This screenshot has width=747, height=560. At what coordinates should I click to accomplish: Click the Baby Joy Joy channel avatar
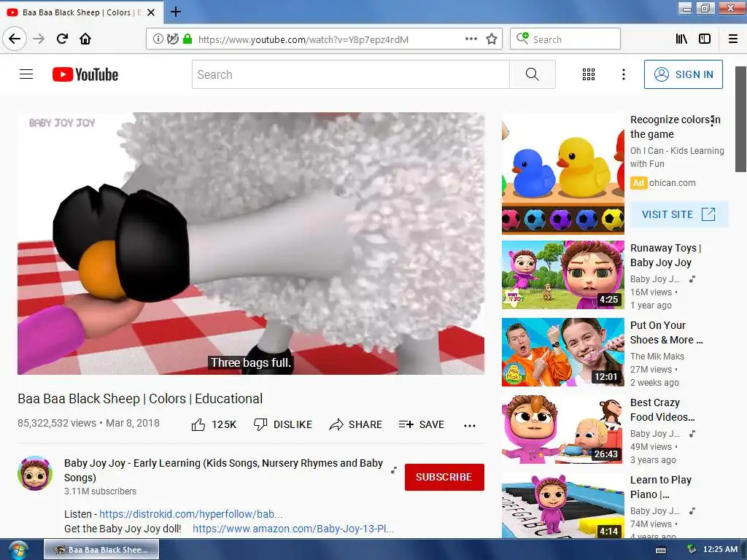pyautogui.click(x=35, y=472)
